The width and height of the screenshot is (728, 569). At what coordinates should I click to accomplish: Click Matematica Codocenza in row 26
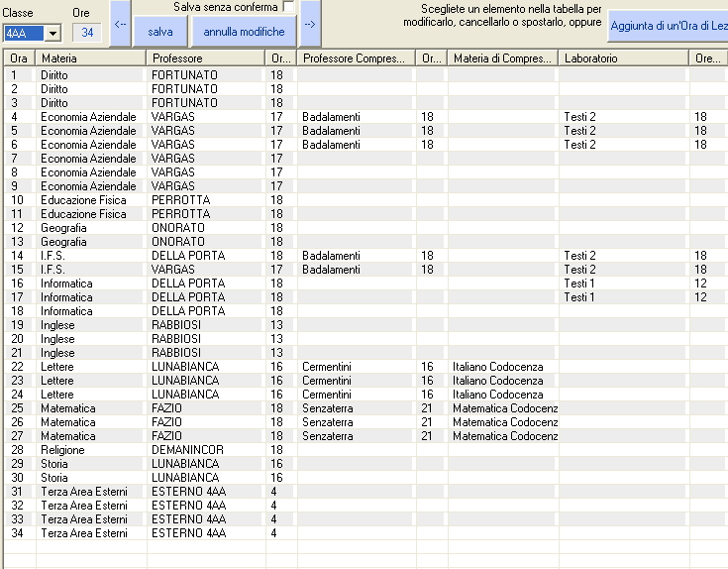tap(505, 422)
